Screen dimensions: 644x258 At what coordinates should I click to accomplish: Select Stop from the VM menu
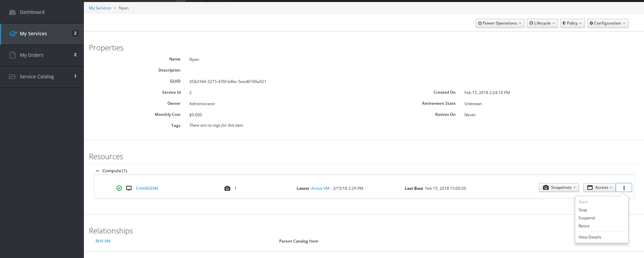tap(583, 210)
